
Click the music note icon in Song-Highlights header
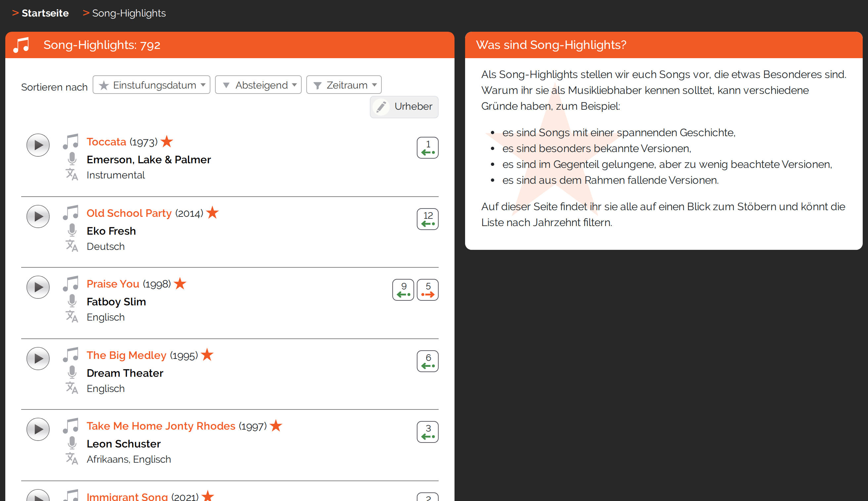pyautogui.click(x=21, y=45)
